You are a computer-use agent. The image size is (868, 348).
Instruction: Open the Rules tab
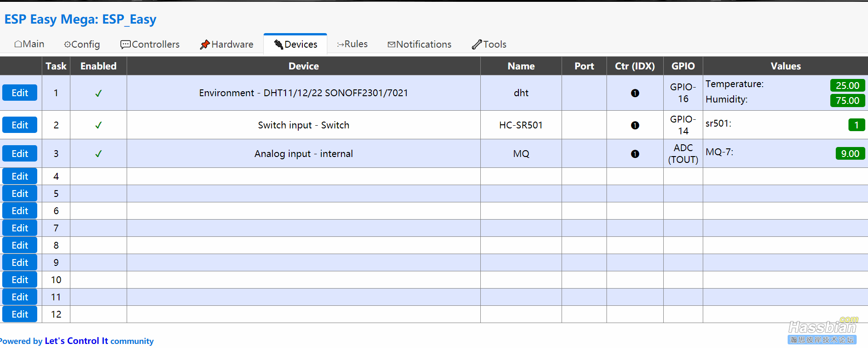(x=352, y=44)
